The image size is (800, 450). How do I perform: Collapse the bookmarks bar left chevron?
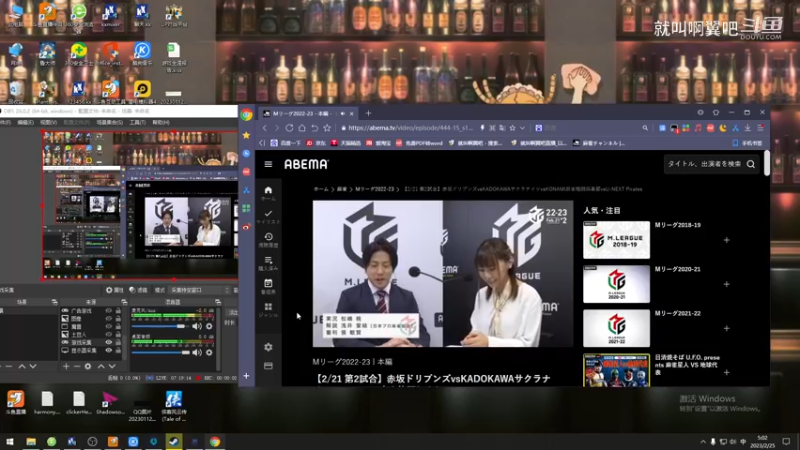[x=262, y=143]
